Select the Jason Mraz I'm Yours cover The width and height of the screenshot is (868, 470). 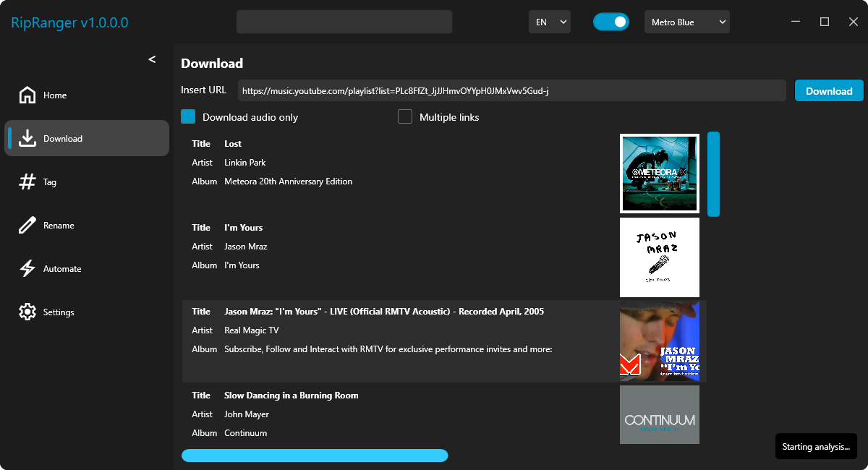point(660,257)
